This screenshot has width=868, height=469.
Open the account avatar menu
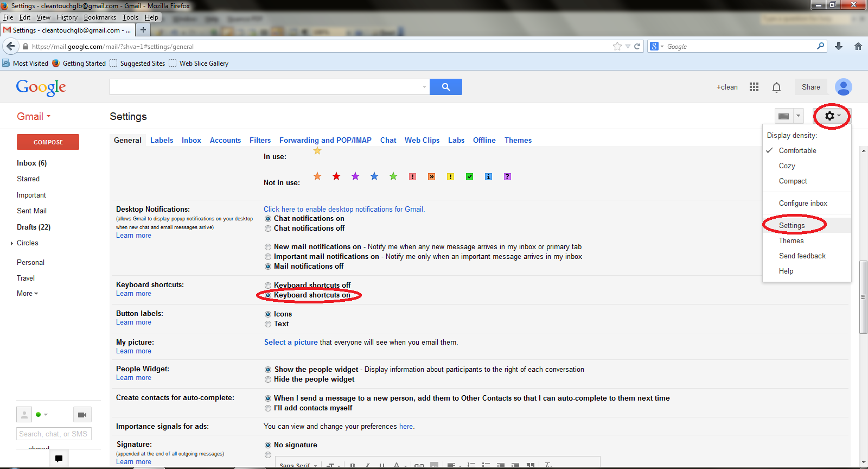pos(844,87)
